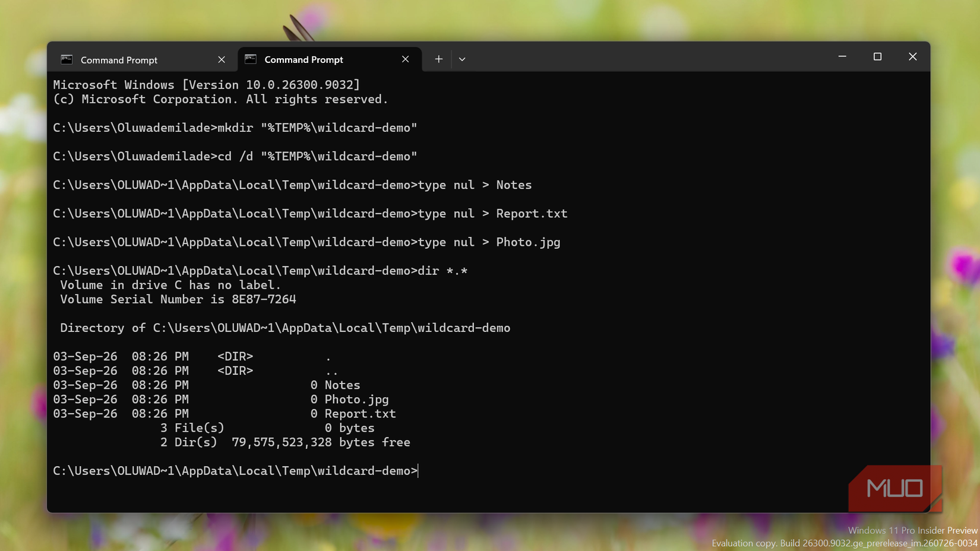The width and height of the screenshot is (980, 551).
Task: Click the '0 Notes' file entry
Action: pyautogui.click(x=335, y=385)
